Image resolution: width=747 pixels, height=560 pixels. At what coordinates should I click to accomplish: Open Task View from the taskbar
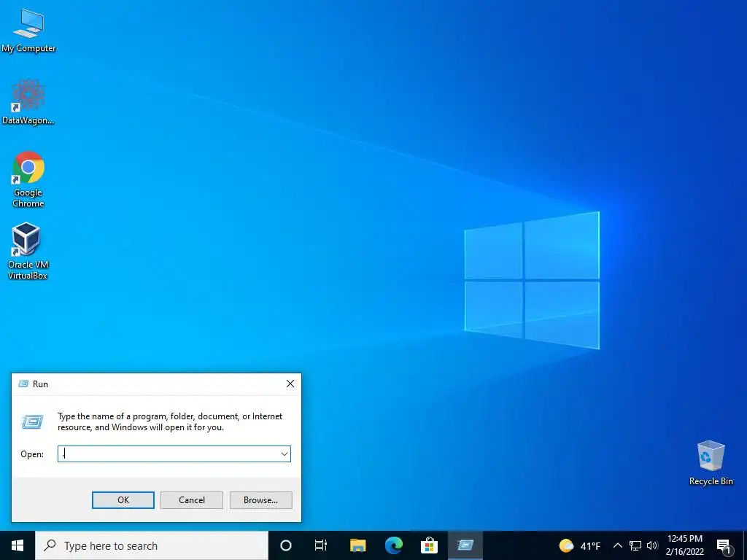tap(321, 545)
